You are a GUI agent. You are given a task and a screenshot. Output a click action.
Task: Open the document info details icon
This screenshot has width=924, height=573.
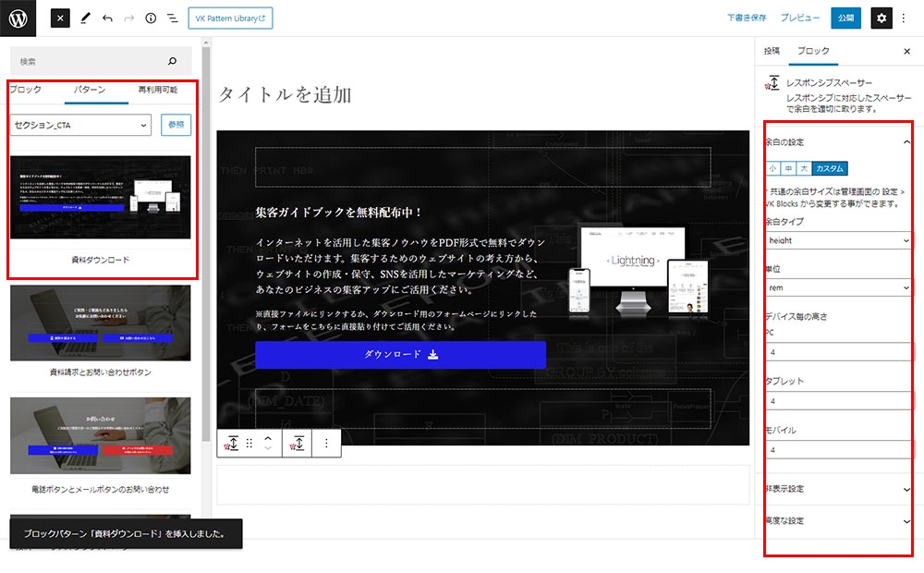pyautogui.click(x=151, y=18)
